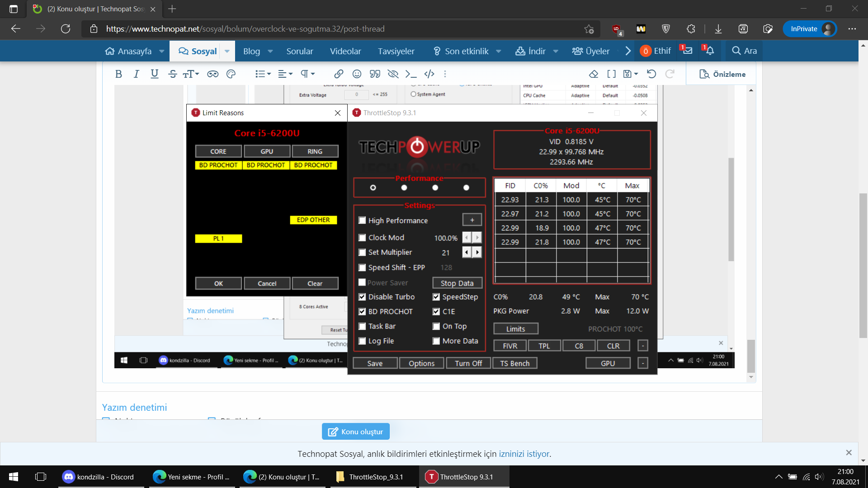Screen dimensions: 868x488
Task: Click the undo arrow in the editor
Action: click(651, 74)
